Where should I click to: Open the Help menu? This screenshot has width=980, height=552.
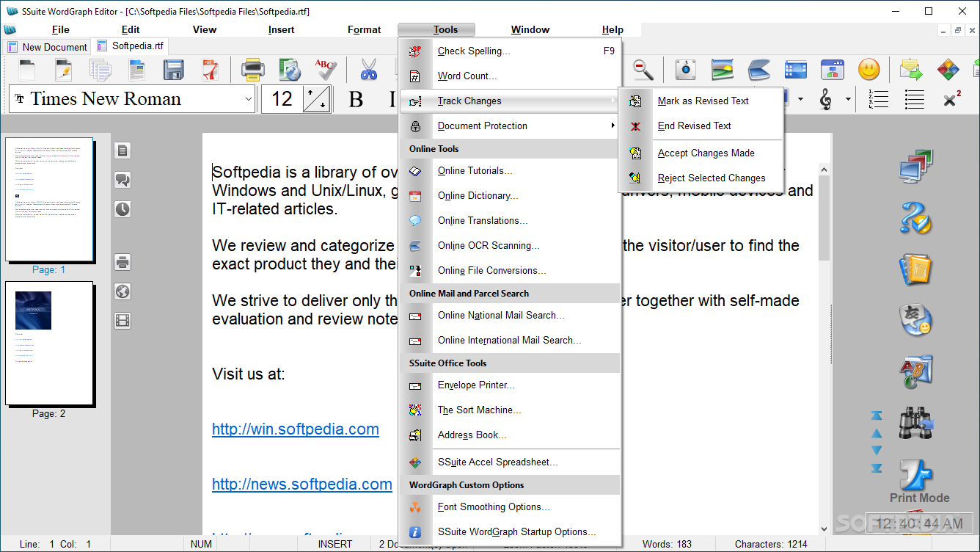coord(612,29)
